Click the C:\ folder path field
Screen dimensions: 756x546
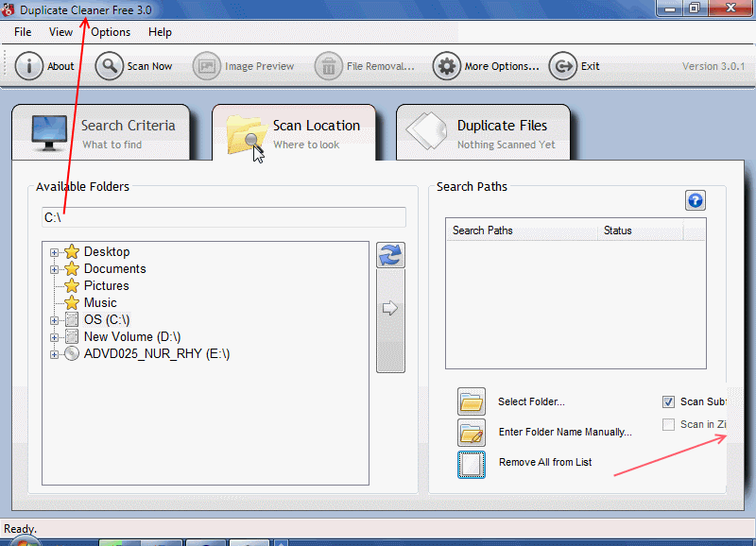(224, 217)
